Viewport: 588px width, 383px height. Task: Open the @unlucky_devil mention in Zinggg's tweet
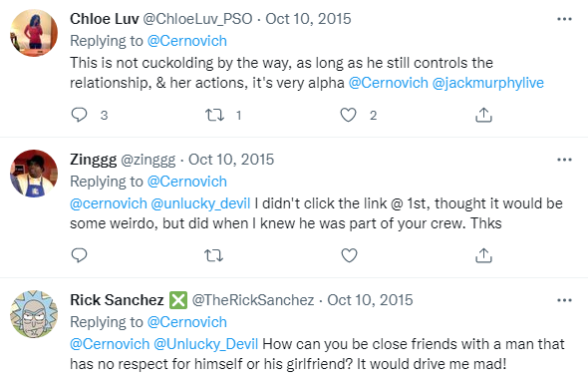(x=200, y=203)
